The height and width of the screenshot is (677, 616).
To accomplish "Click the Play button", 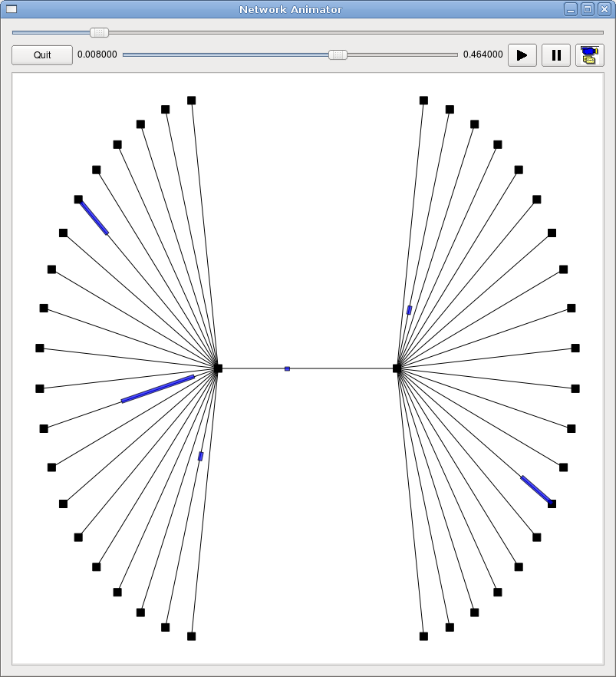I will click(x=522, y=55).
